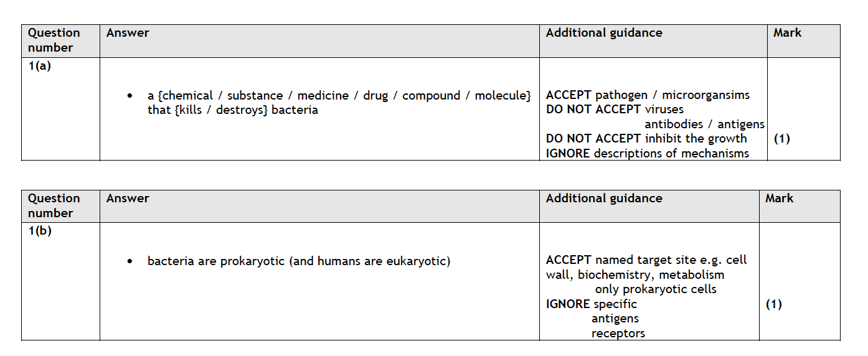Click 'wall, biochemistry, metabolism' guidance line
The width and height of the screenshot is (868, 356).
[634, 274]
